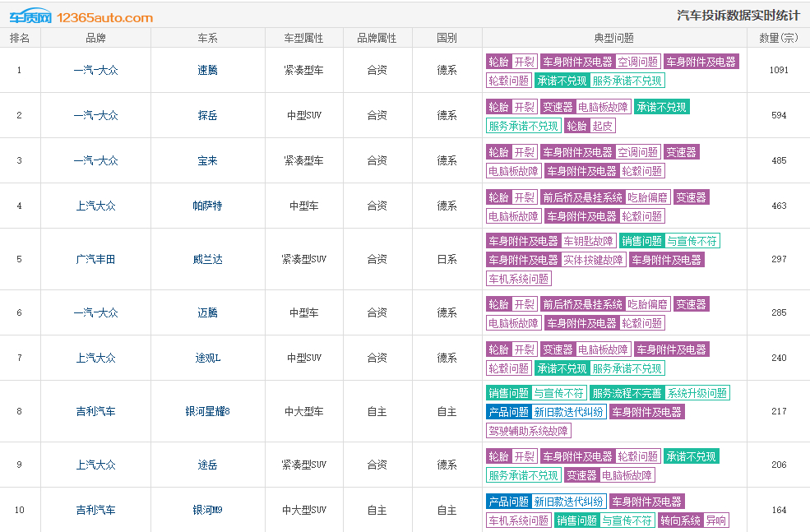
Task: Click the 轮胎 起皮 tag for 探岳
Action: [x=590, y=126]
